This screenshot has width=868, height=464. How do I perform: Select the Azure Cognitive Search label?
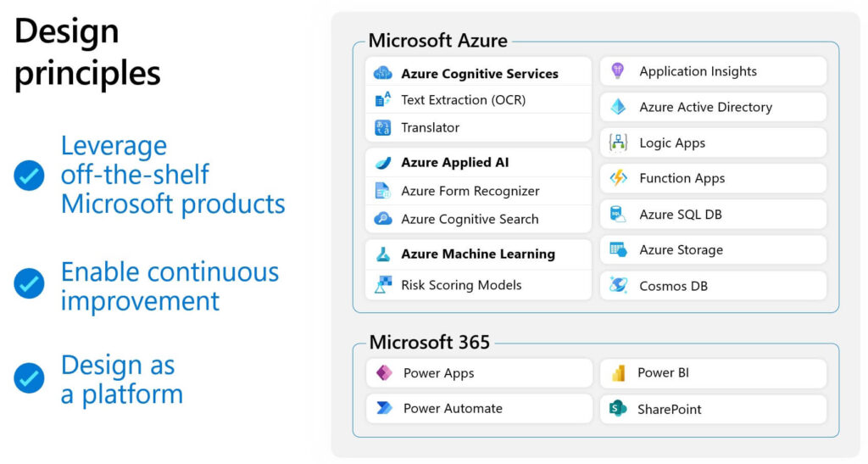click(470, 219)
